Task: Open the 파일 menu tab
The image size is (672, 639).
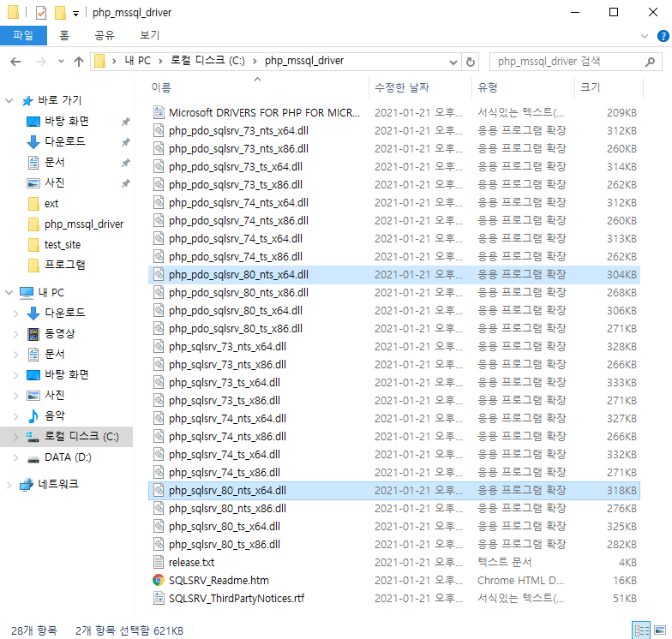Action: click(23, 35)
